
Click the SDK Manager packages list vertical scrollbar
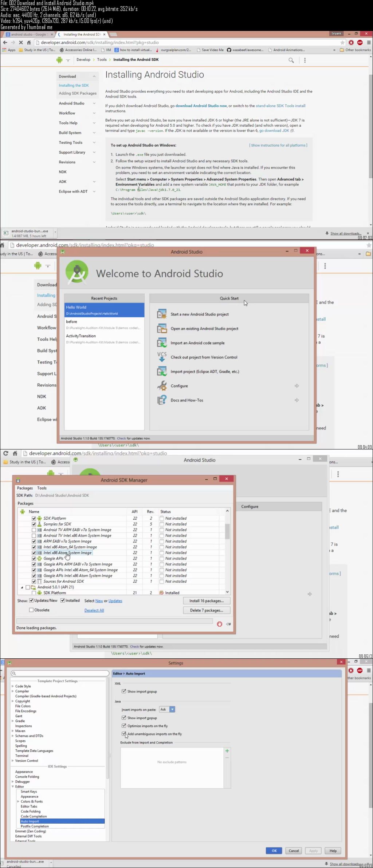[227, 551]
